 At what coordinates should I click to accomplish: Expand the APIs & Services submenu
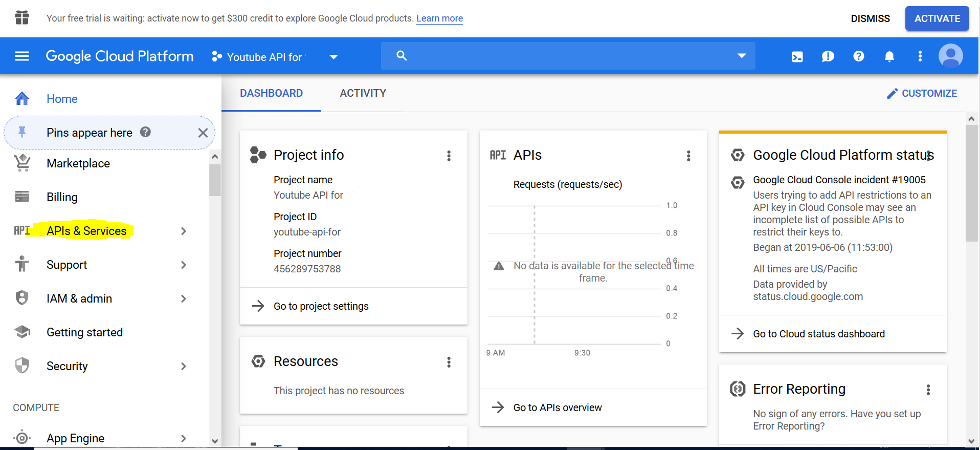tap(183, 231)
